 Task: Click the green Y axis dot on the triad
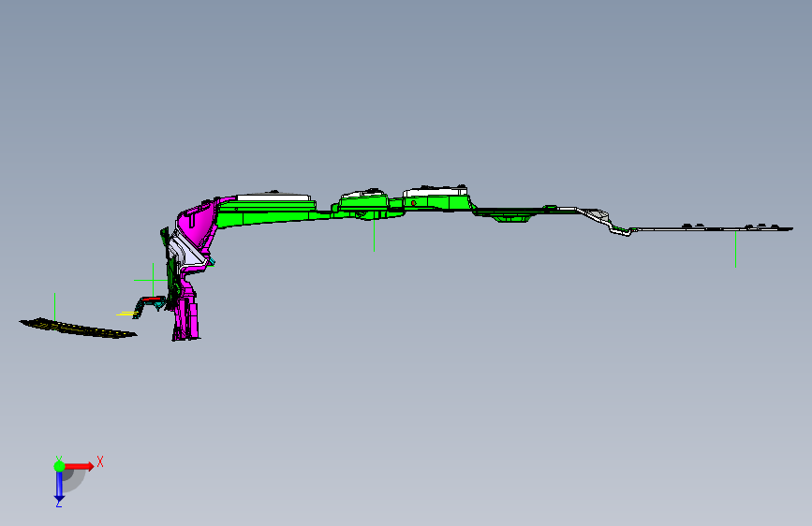coord(59,466)
